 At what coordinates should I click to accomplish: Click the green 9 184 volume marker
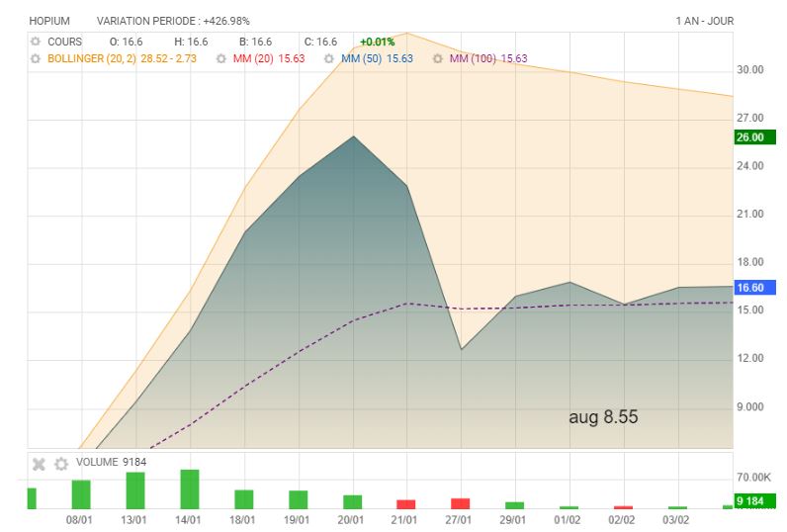pos(754,501)
